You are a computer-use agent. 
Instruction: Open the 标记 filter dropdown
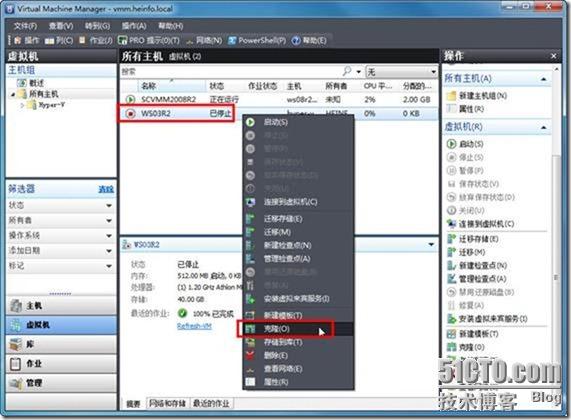click(x=109, y=266)
